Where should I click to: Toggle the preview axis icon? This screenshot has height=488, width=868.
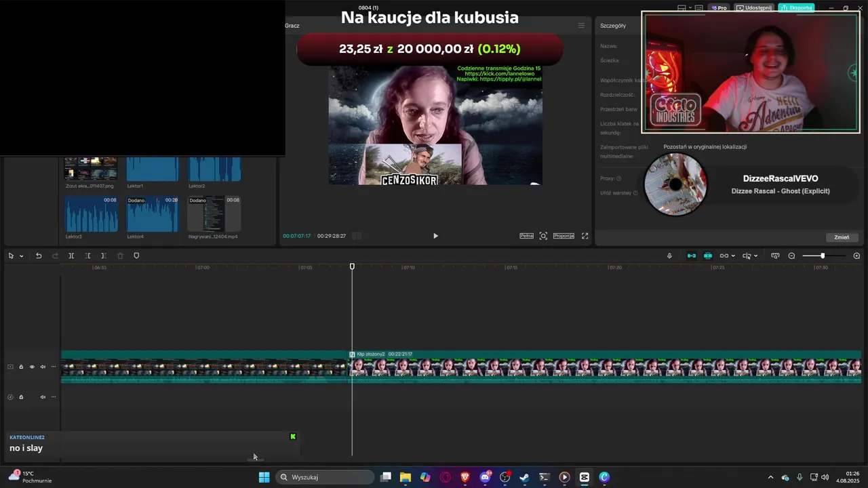[747, 256]
